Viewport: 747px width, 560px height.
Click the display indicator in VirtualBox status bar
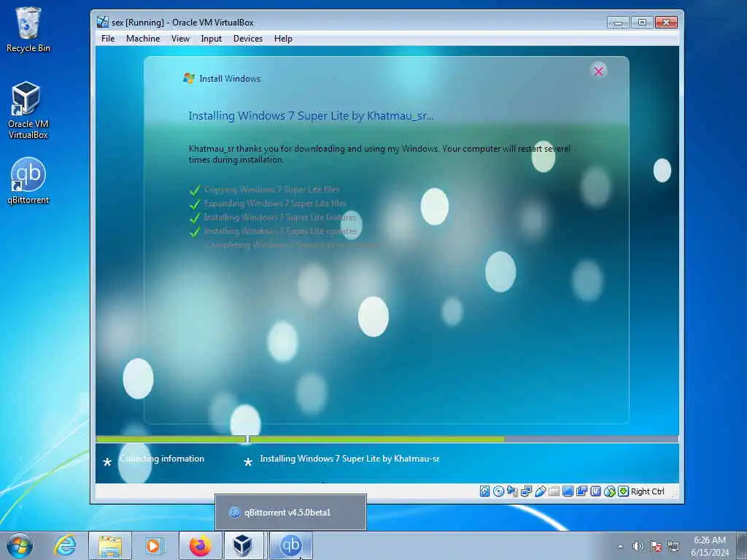pyautogui.click(x=568, y=491)
